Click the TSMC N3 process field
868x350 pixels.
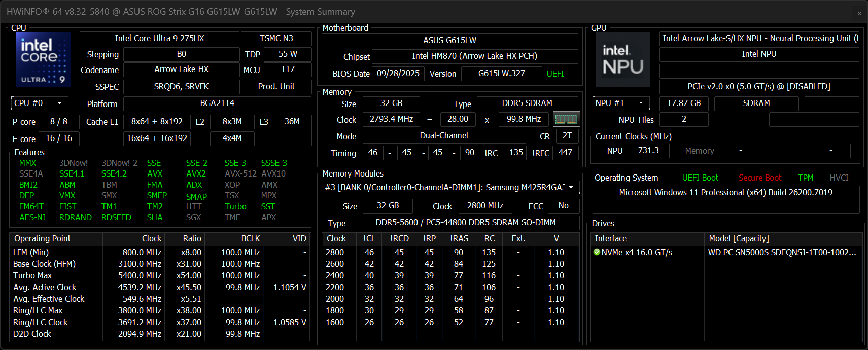coord(276,39)
